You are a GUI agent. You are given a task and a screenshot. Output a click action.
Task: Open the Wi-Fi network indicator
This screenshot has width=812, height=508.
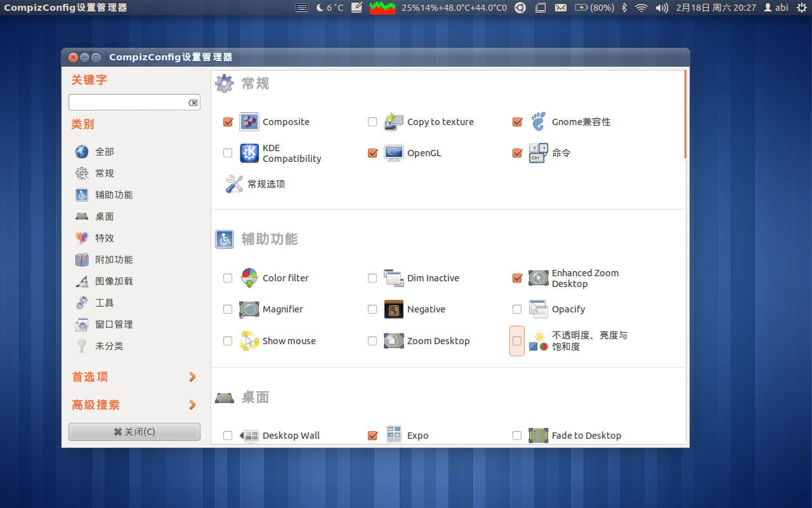tap(641, 8)
